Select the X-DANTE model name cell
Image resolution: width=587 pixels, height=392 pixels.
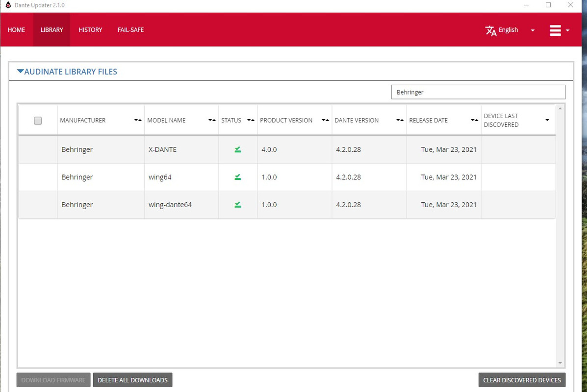pyautogui.click(x=181, y=149)
